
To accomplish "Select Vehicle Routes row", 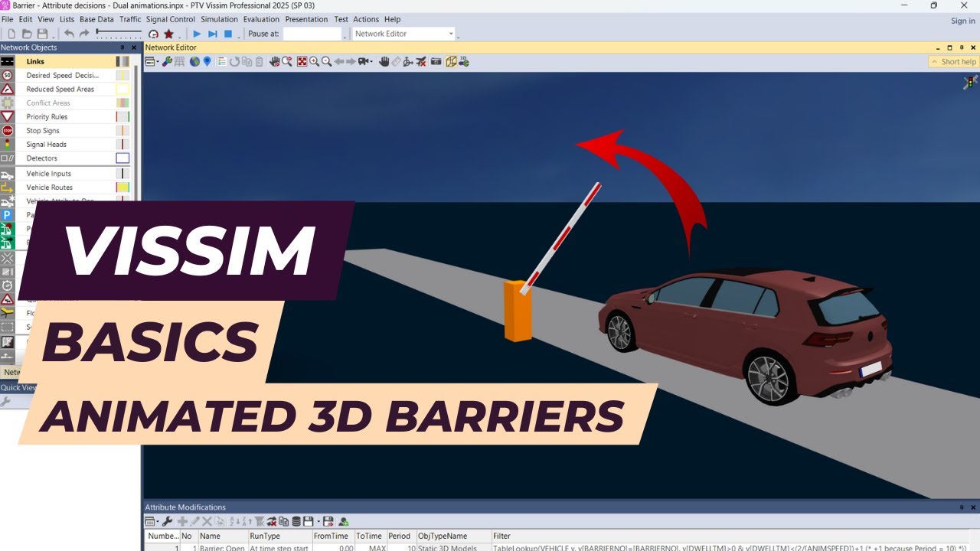I will click(65, 187).
